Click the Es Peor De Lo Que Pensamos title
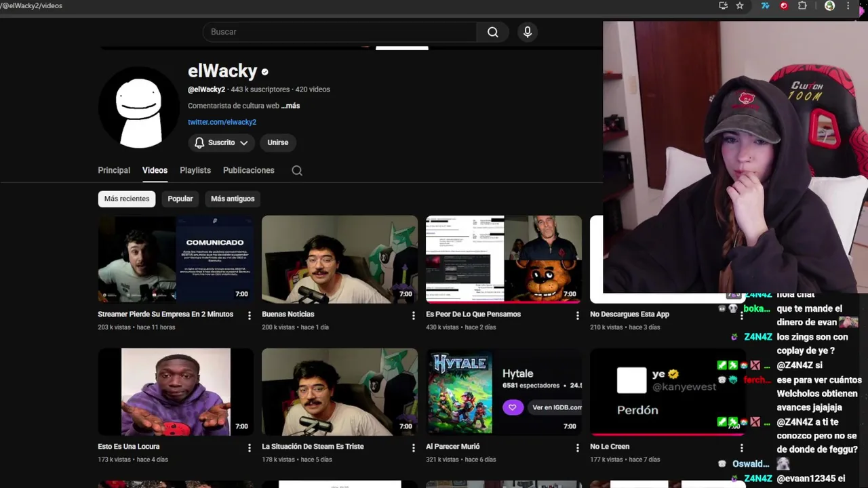Screen dimensions: 868x488 (x=473, y=314)
